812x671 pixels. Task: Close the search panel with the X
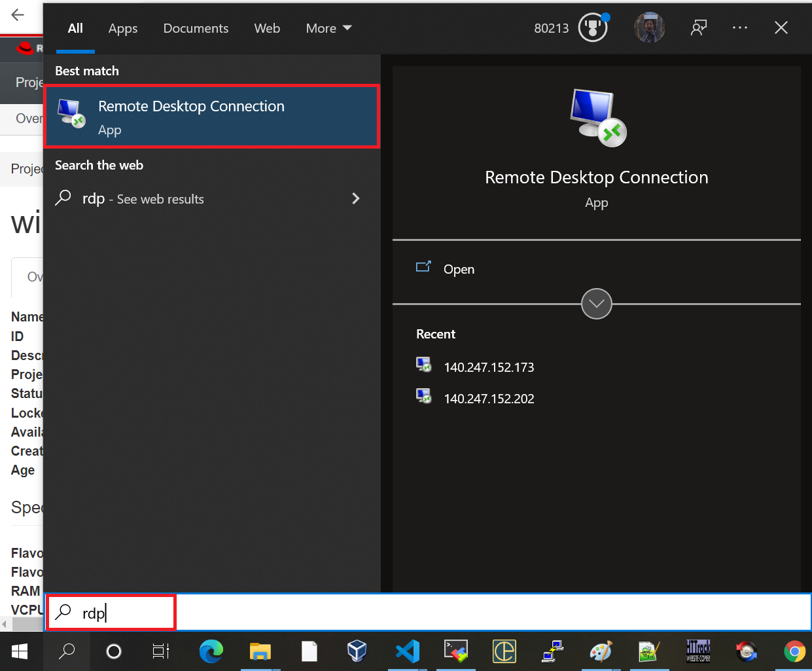(x=781, y=27)
